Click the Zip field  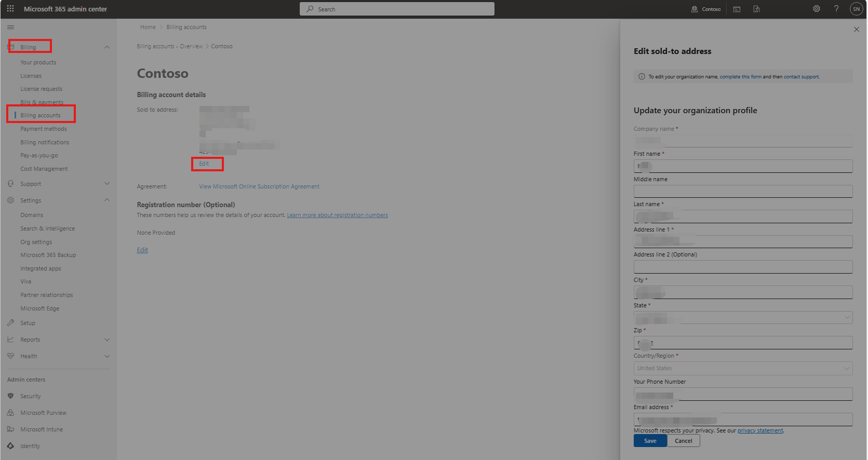pyautogui.click(x=743, y=343)
